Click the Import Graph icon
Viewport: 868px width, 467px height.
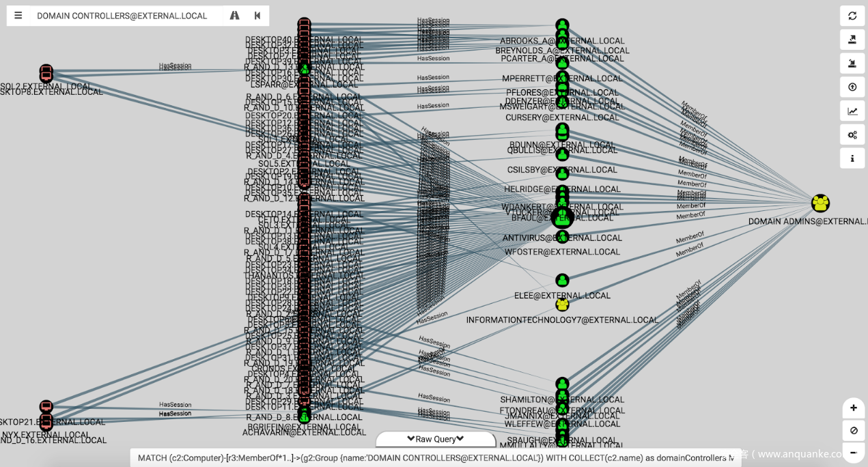[x=852, y=63]
